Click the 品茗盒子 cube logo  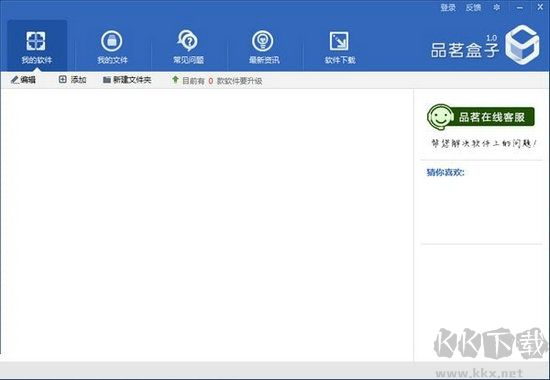pyautogui.click(x=522, y=45)
